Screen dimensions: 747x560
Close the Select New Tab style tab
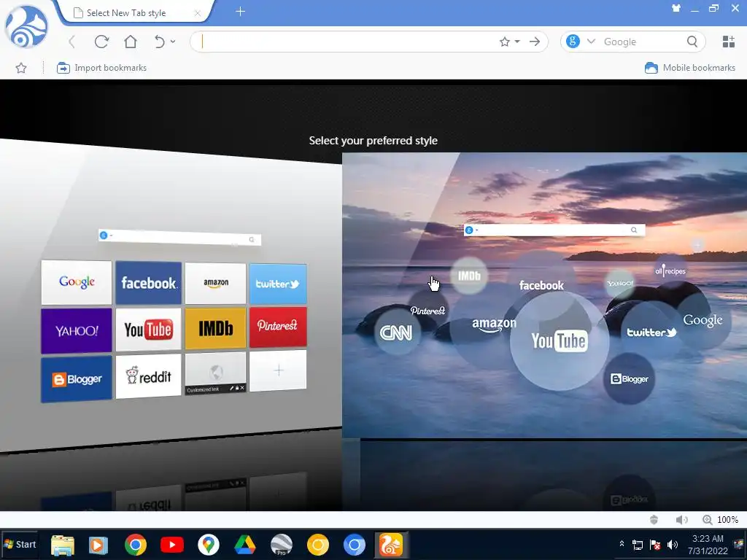tap(197, 13)
